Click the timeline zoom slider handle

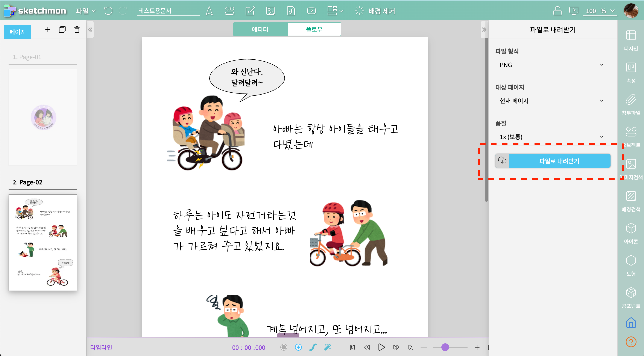click(445, 347)
